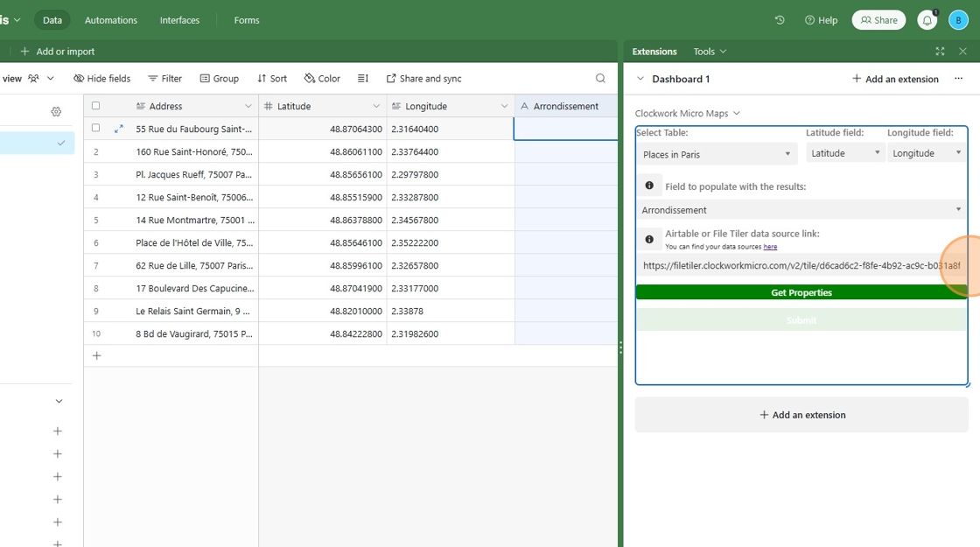980x547 pixels.
Task: Open the Longitude field dropdown
Action: (x=927, y=153)
